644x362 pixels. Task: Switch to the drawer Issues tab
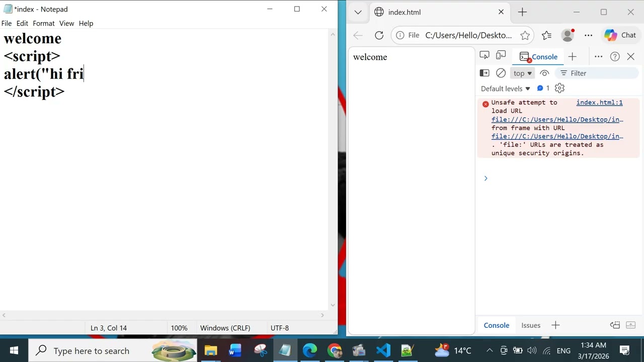[x=530, y=325]
